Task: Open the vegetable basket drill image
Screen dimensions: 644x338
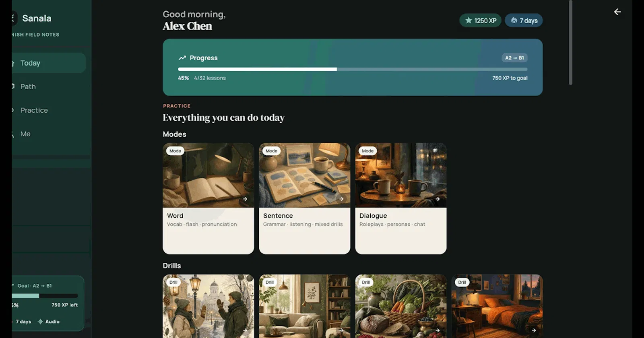Action: (401, 306)
